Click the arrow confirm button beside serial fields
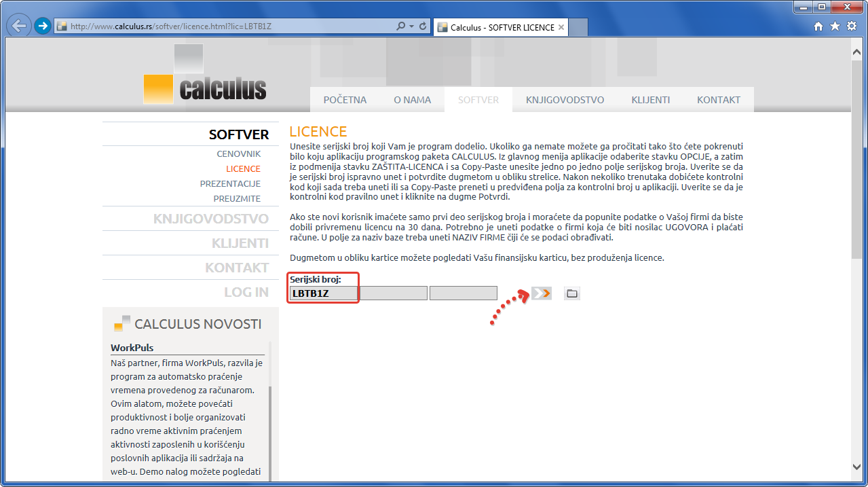The image size is (868, 487). pos(542,293)
